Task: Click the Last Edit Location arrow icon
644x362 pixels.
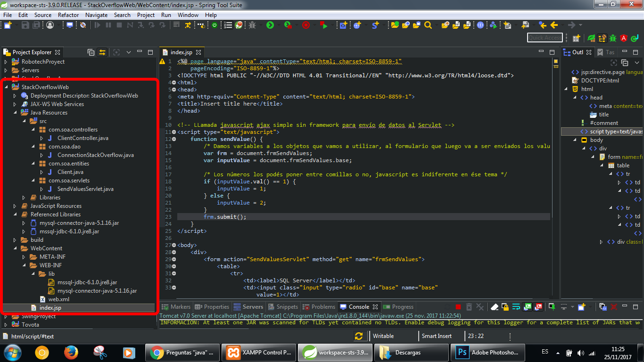Action: [542, 25]
